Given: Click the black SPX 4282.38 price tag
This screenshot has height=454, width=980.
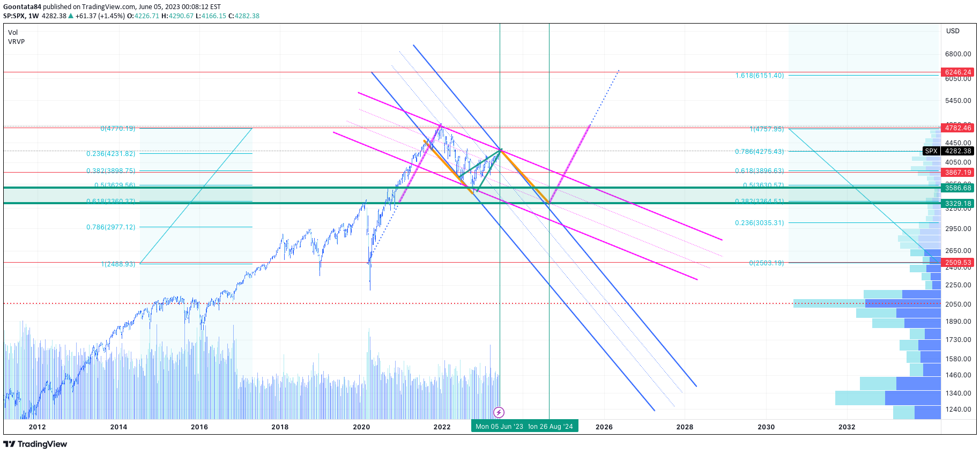Looking at the screenshot, I should pos(948,151).
